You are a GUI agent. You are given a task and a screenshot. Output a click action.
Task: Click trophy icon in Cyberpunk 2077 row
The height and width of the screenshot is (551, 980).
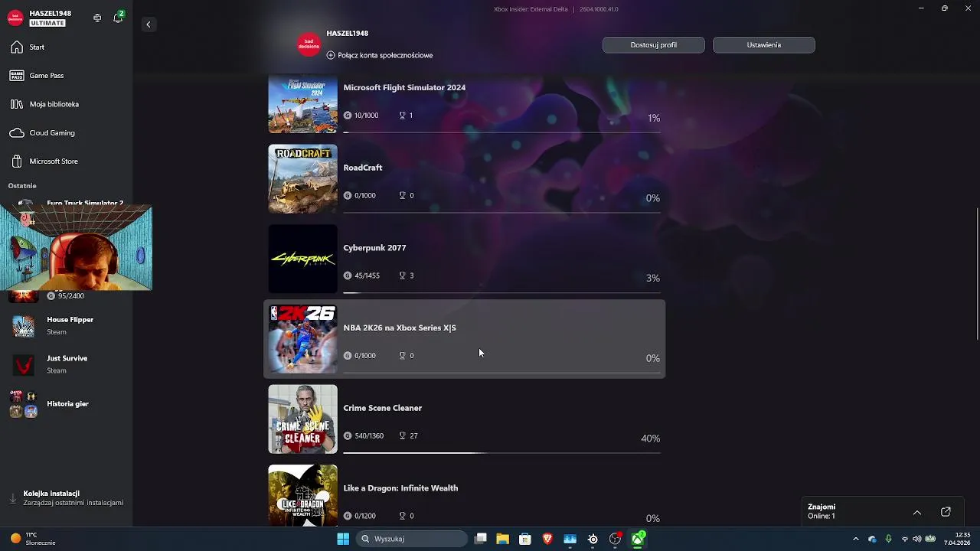coord(403,275)
